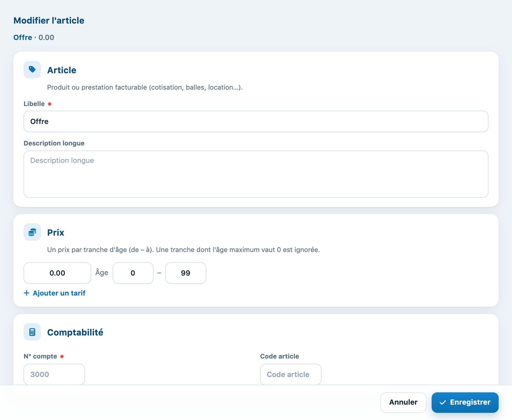Focus the Code article input field
The image size is (512, 420).
coord(291,374)
